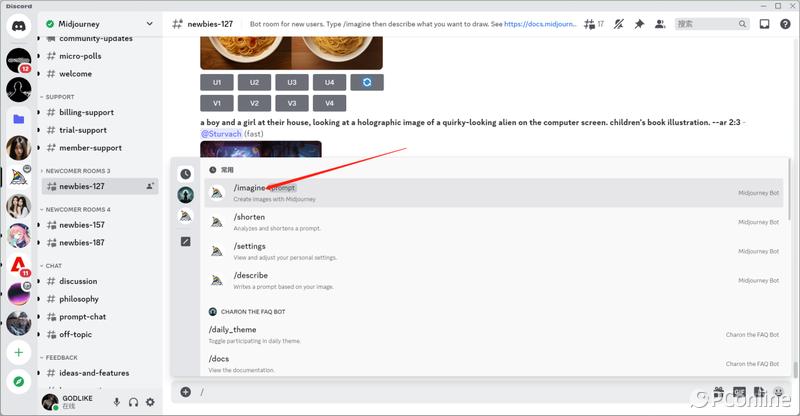Click the search field in header

(x=712, y=24)
